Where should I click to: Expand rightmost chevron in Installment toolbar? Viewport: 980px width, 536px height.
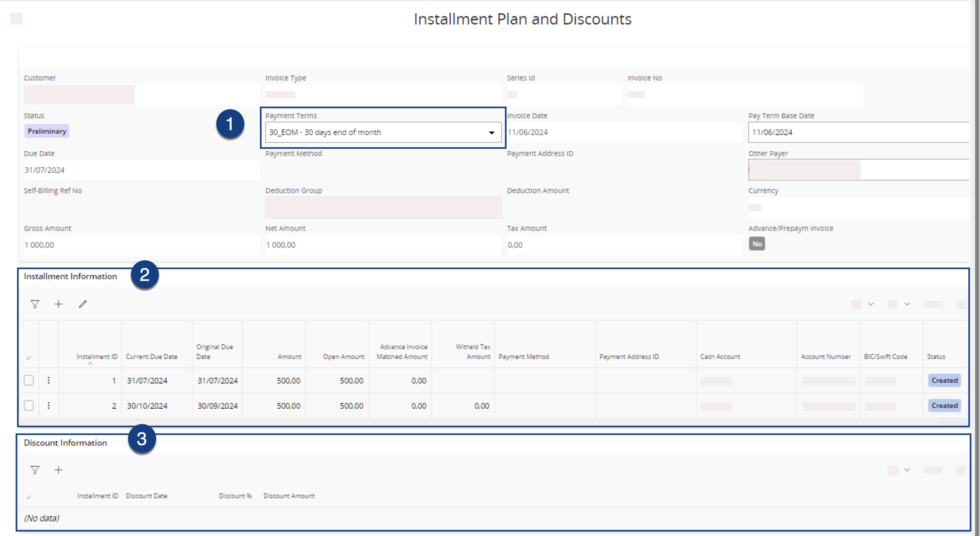(907, 304)
